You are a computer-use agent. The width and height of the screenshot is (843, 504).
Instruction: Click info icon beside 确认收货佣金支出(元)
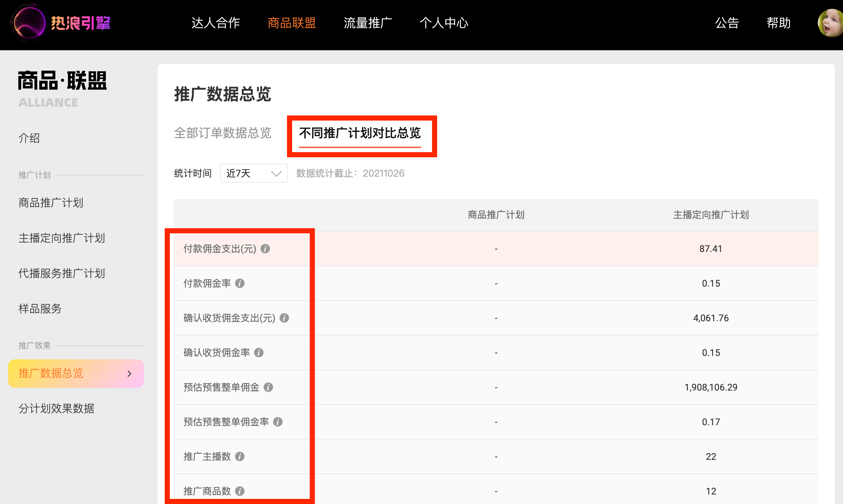point(284,318)
